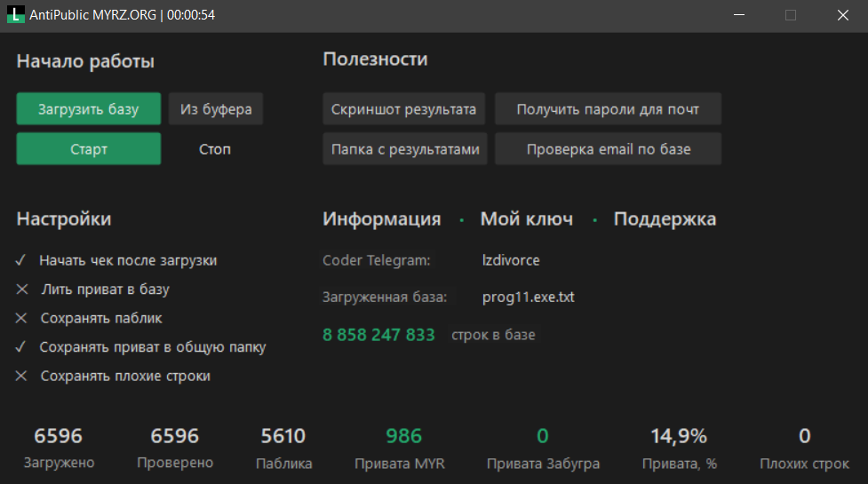Open the 'Мой ключ' tab
Screen dimensions: 868x484
[x=526, y=219]
